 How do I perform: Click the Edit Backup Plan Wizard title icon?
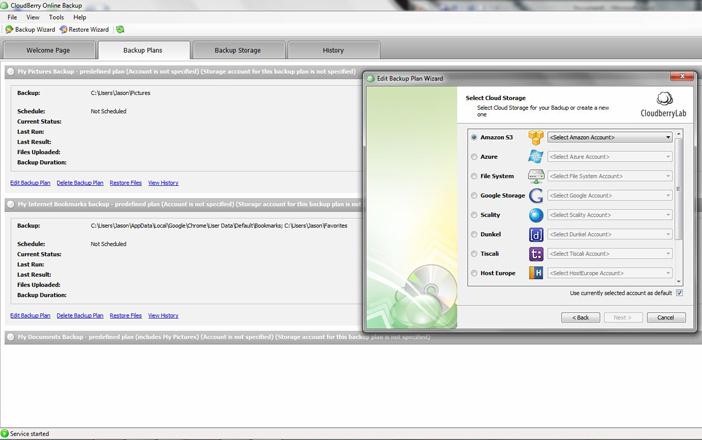(371, 78)
